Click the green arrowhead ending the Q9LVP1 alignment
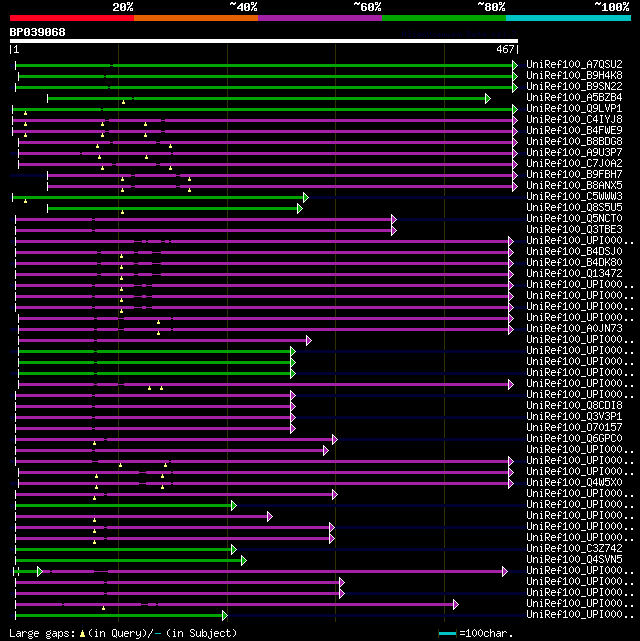Screen dimensions: 640x641 [x=515, y=110]
